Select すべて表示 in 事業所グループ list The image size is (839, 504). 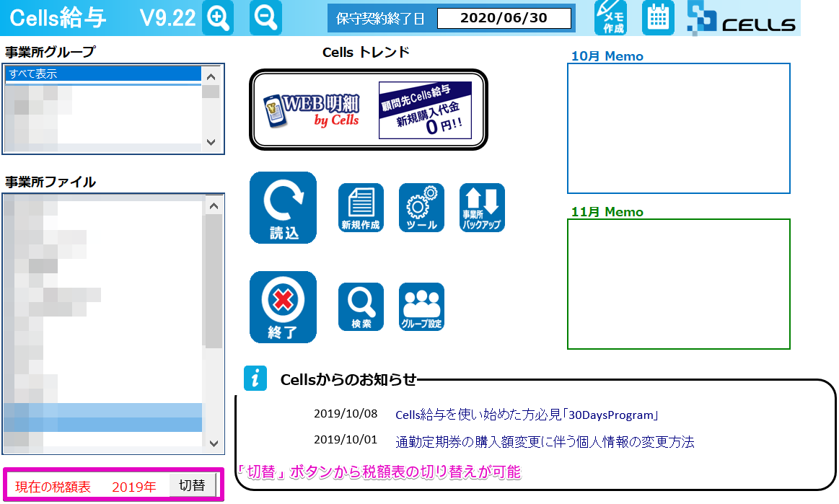[x=103, y=74]
